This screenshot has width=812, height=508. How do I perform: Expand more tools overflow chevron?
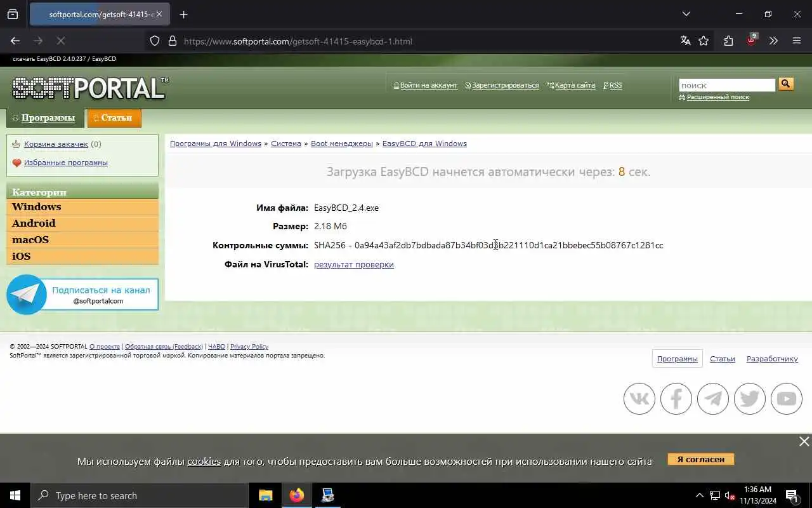773,41
